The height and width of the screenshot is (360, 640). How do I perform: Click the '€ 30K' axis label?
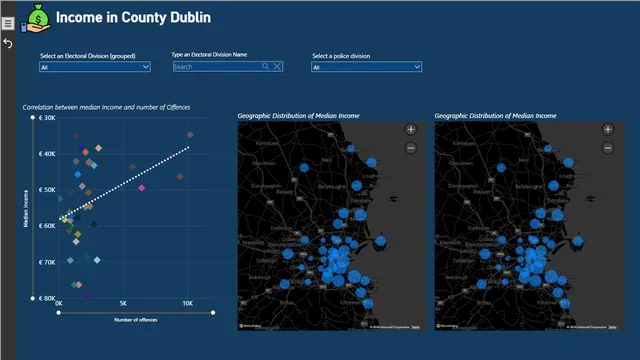(x=47, y=118)
